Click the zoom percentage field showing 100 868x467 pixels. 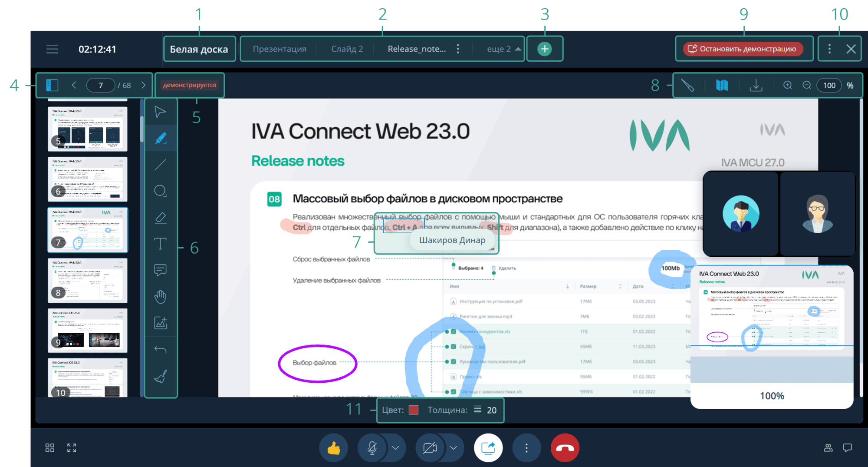pyautogui.click(x=829, y=85)
